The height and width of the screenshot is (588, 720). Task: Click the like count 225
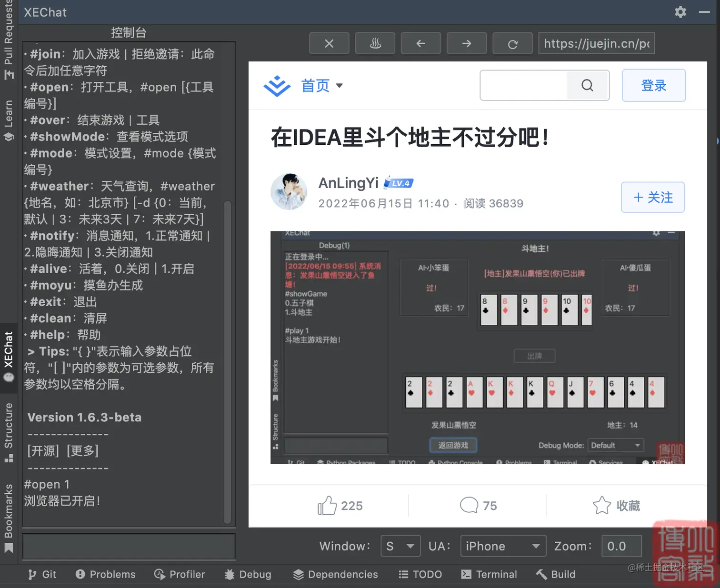pyautogui.click(x=352, y=506)
